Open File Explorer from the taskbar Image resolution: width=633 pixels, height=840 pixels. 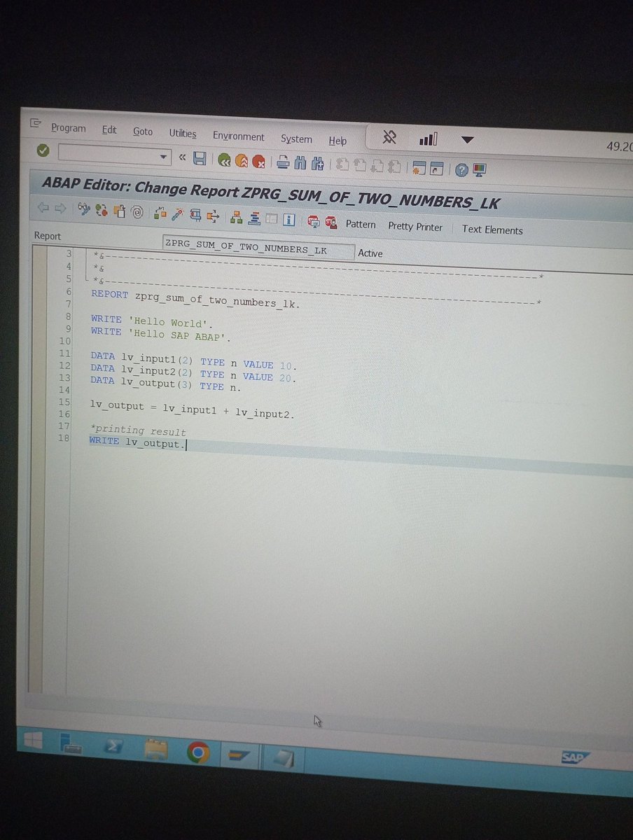pyautogui.click(x=157, y=750)
